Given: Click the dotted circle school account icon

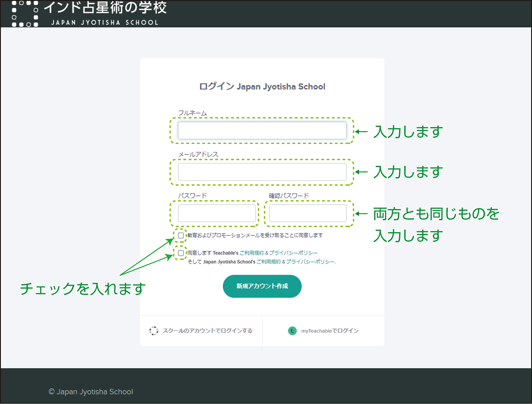Looking at the screenshot, I should tap(154, 331).
